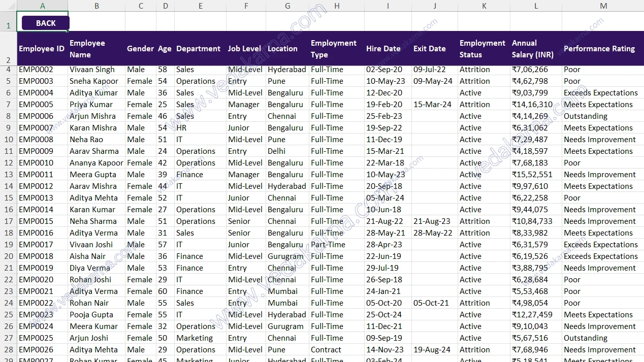
Task: Click the "Delhi" location cell
Action: (x=287, y=151)
